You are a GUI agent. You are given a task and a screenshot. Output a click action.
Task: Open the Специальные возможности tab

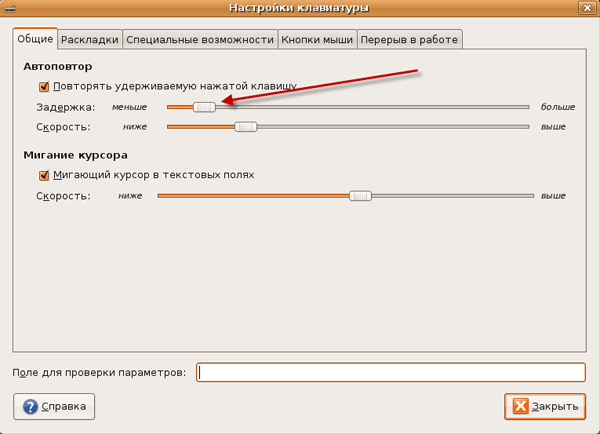point(200,40)
